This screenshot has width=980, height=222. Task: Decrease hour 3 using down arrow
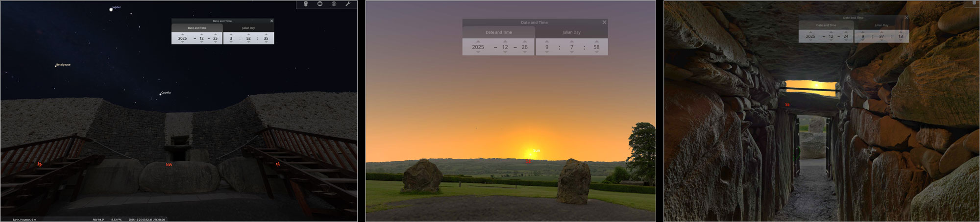click(231, 42)
